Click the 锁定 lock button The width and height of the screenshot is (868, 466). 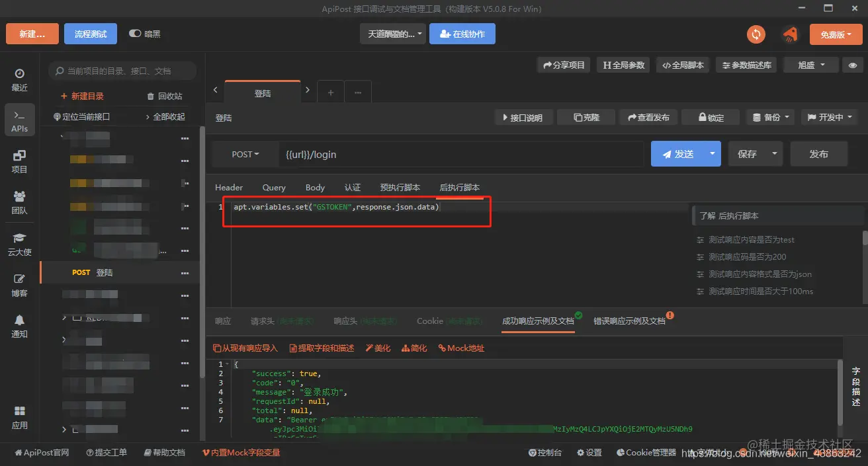point(711,117)
